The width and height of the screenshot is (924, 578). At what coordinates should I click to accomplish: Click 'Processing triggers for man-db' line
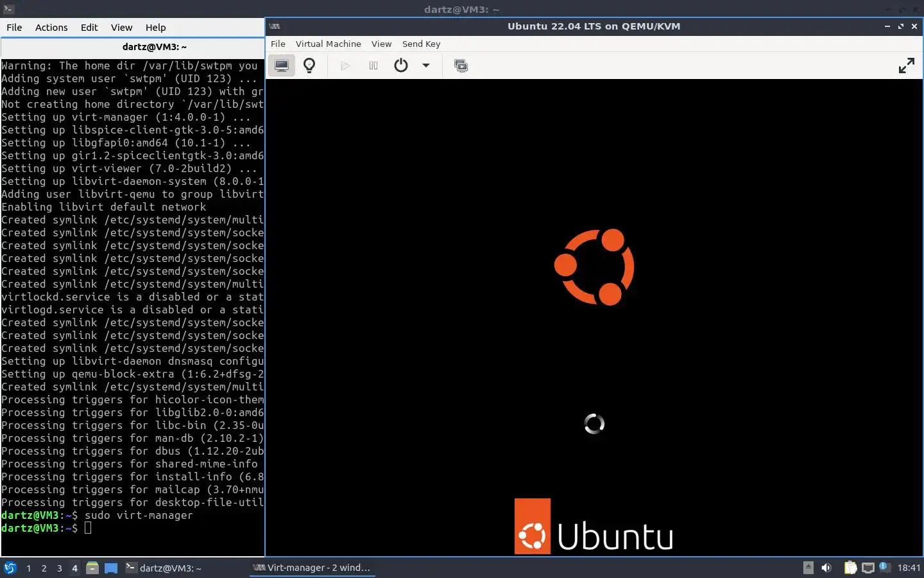[x=132, y=438]
